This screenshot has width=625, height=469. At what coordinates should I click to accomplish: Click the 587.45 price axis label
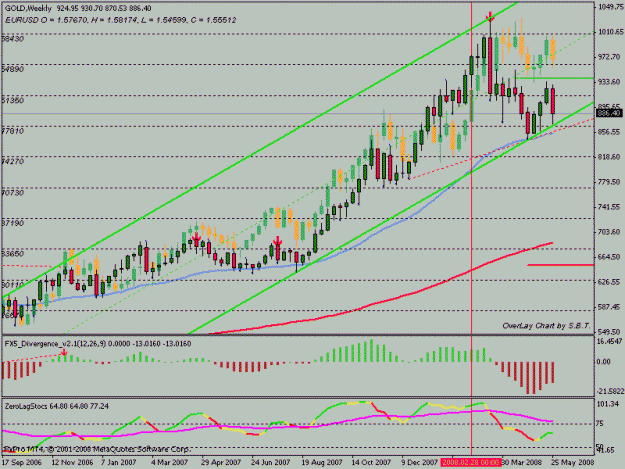pyautogui.click(x=610, y=307)
